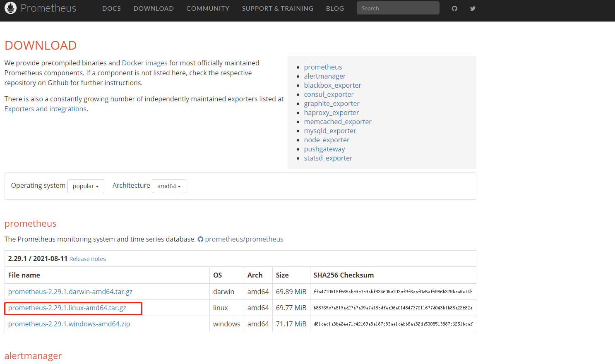
Task: Click the Prometheus brand text in the header
Action: [48, 8]
